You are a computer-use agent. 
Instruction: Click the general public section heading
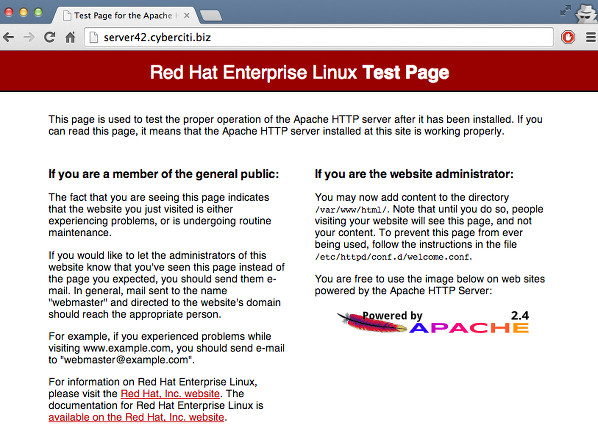pos(164,174)
